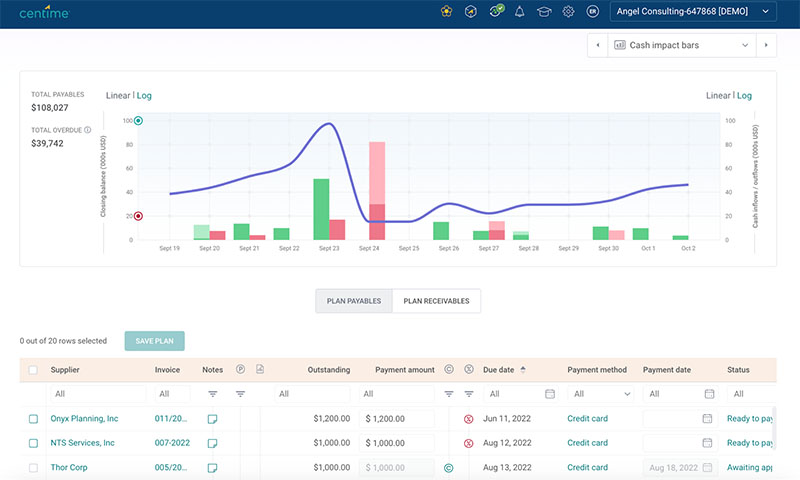Open the note icon for Onyx Planning
Image resolution: width=800 pixels, height=480 pixels.
click(212, 419)
